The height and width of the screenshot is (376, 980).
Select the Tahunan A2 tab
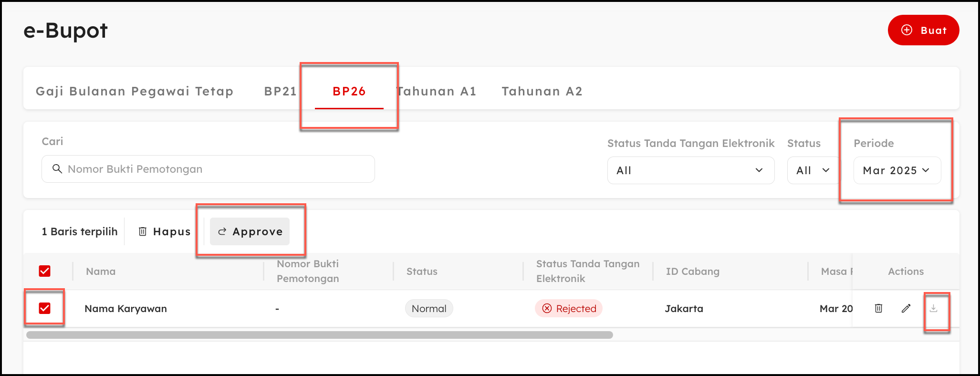(x=542, y=91)
